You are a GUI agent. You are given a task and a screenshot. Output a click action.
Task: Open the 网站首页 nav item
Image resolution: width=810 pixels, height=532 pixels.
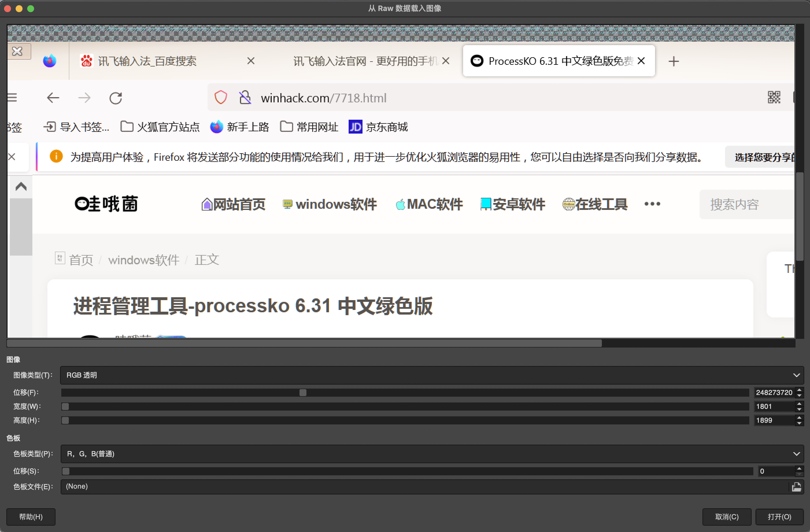234,204
